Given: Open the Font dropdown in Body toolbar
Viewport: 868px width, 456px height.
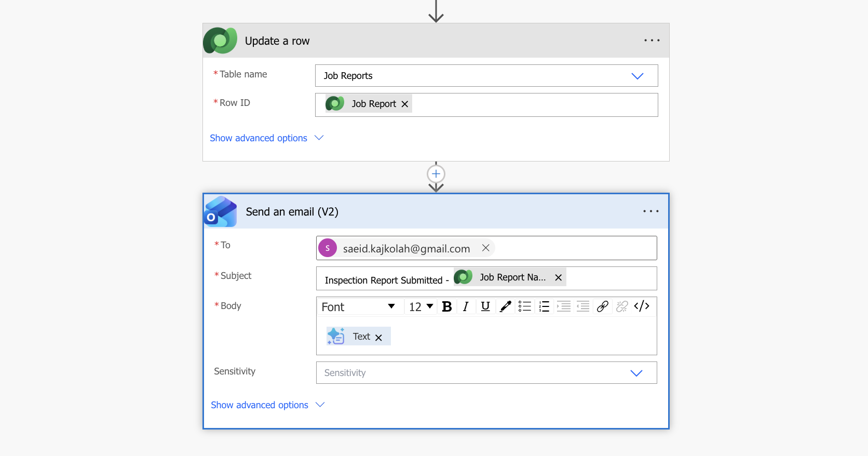Looking at the screenshot, I should 359,307.
